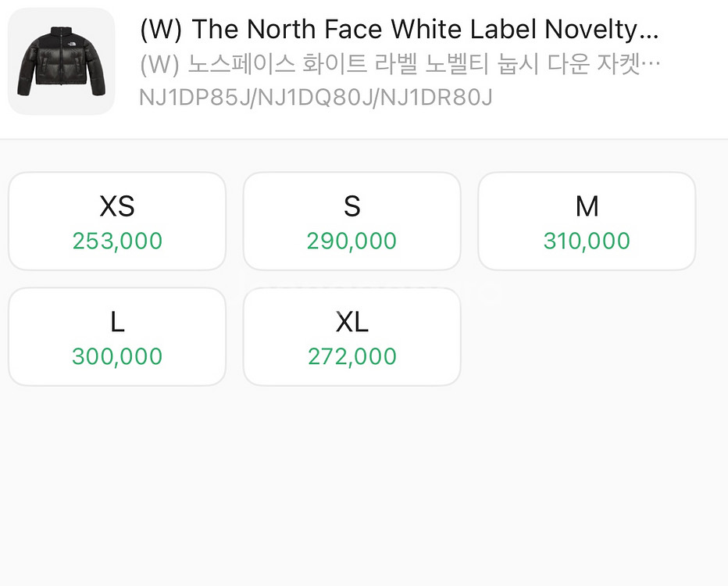Click the truncation ellipsis after Korean subtitle
Screen dimensions: 728x586
(x=653, y=64)
